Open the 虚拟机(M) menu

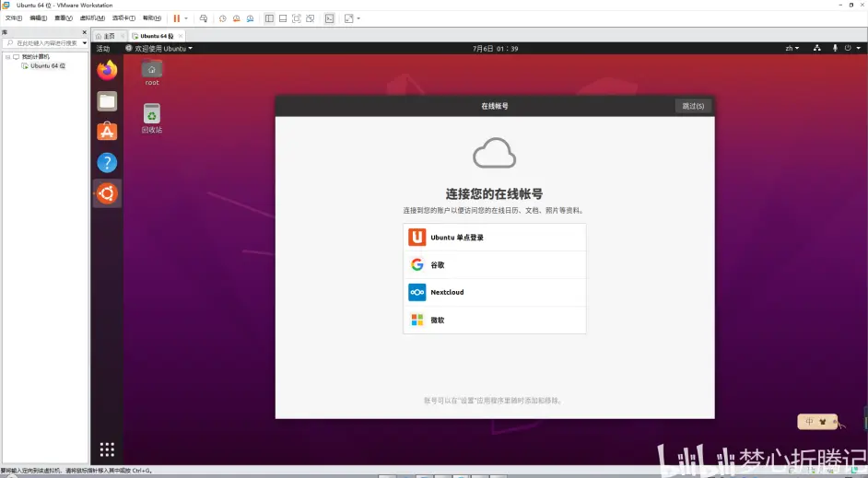pyautogui.click(x=92, y=18)
